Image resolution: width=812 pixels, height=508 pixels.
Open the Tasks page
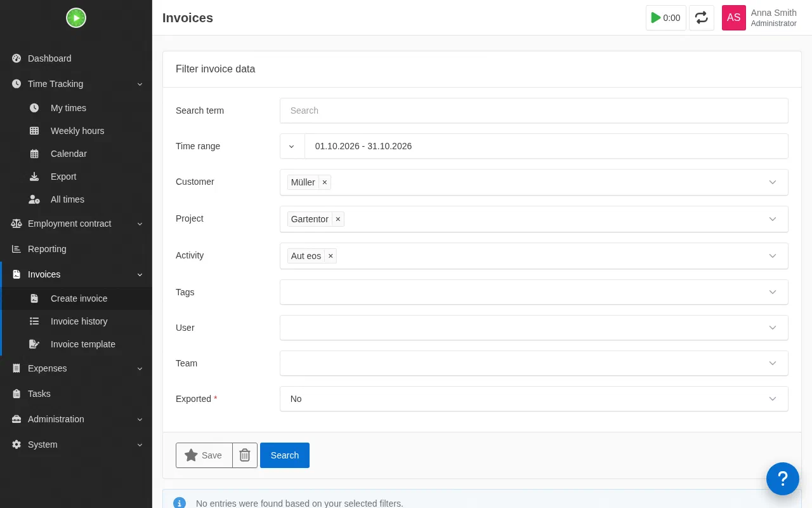76,394
